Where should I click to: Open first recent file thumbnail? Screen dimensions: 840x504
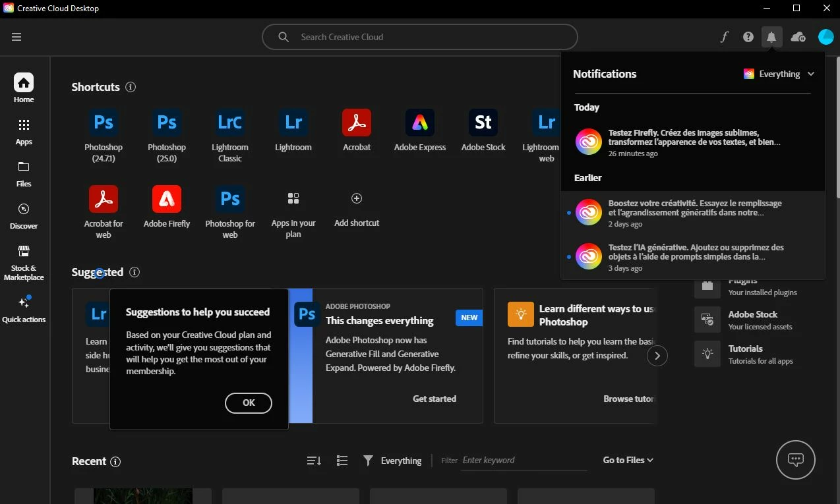tap(143, 496)
